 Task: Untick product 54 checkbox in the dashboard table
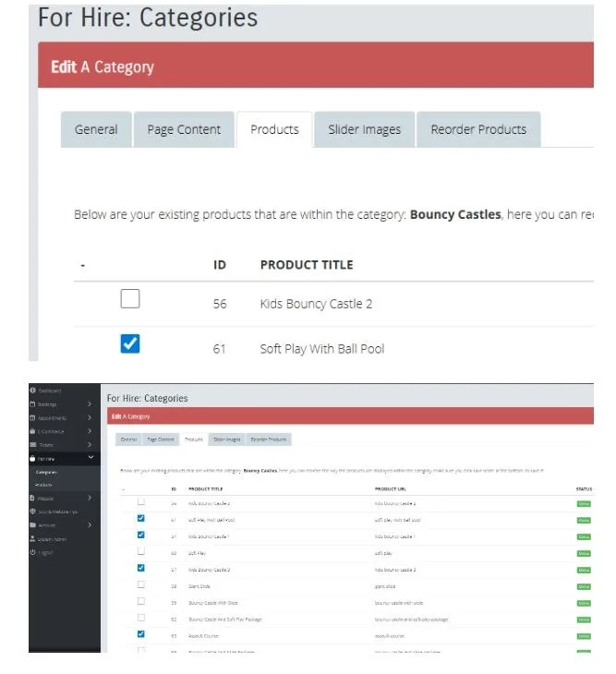coord(141,535)
